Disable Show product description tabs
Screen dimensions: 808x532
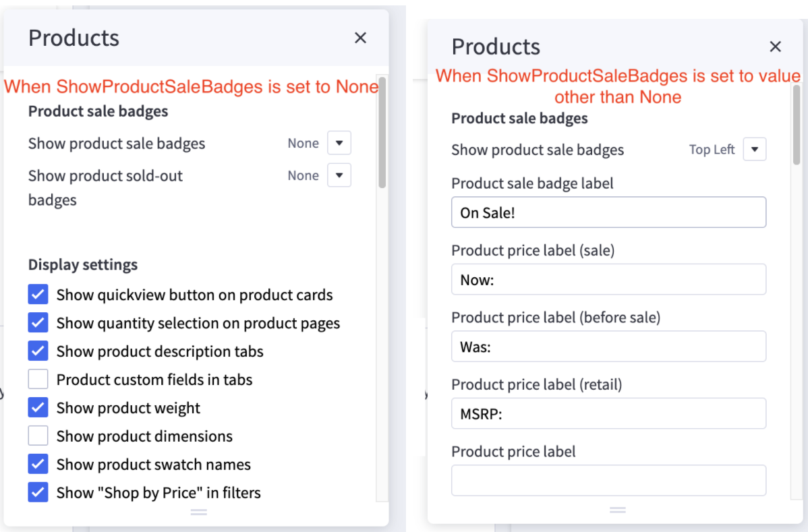click(x=38, y=351)
